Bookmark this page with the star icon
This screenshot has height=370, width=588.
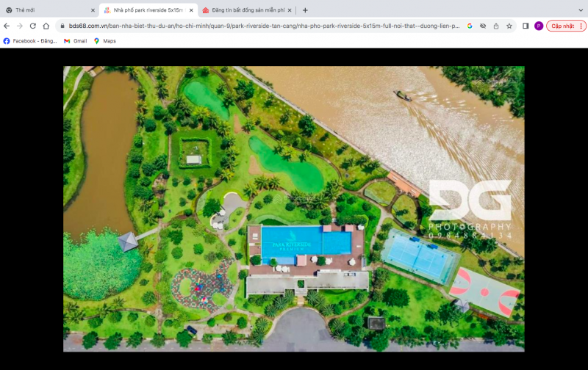[509, 26]
